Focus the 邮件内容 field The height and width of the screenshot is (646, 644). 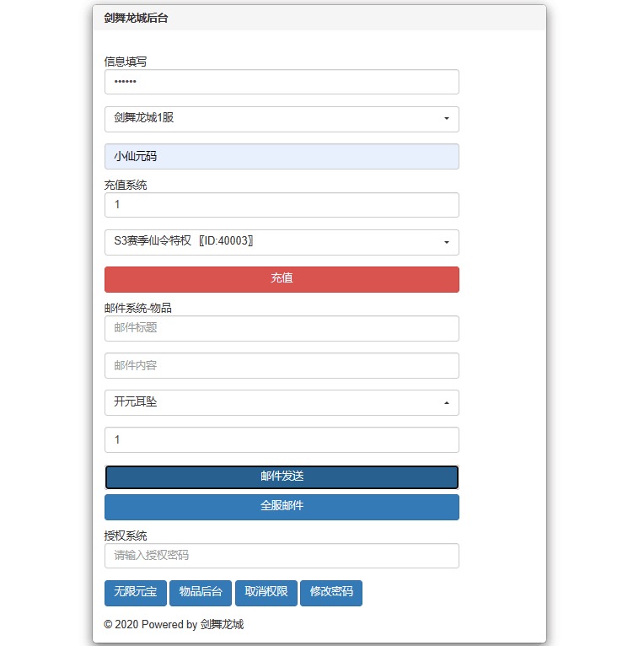(282, 365)
